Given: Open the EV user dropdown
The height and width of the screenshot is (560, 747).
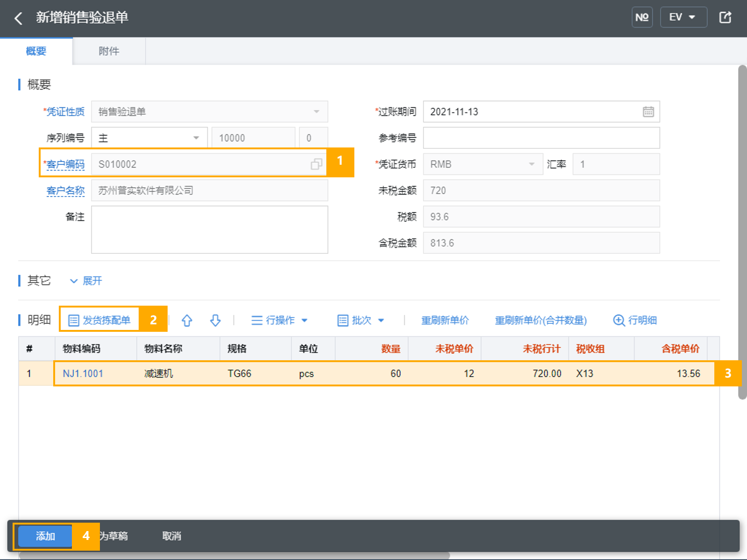Looking at the screenshot, I should (x=684, y=17).
